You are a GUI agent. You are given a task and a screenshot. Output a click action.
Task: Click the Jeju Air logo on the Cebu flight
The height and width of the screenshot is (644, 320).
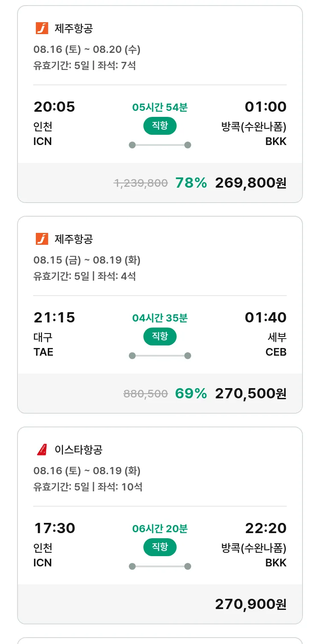[42, 239]
